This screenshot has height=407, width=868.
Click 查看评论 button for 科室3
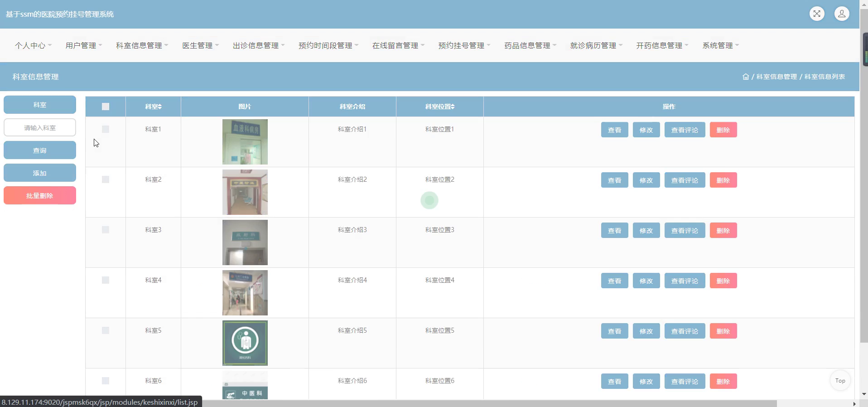point(685,230)
